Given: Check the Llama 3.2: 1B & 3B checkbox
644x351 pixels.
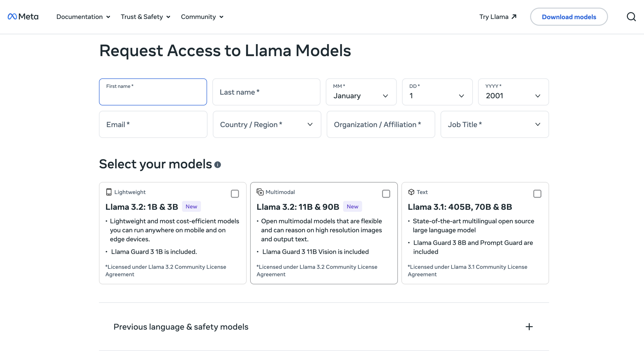Looking at the screenshot, I should pos(235,194).
